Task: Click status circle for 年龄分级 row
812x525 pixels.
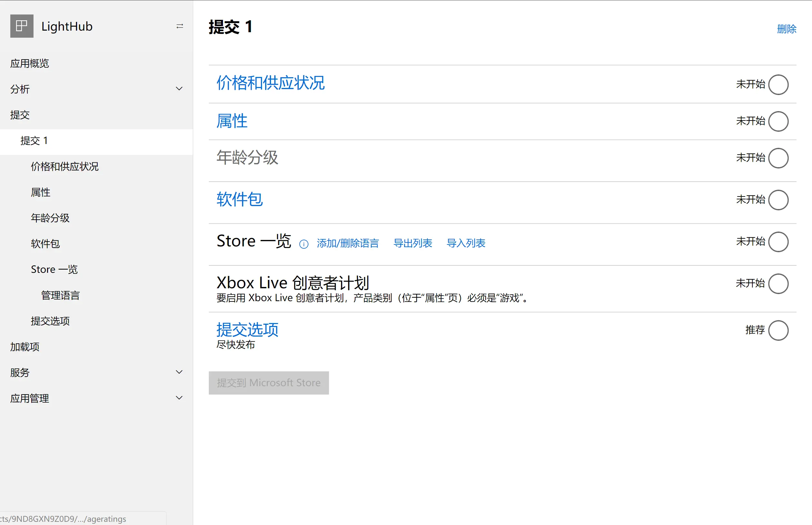Action: coord(778,158)
